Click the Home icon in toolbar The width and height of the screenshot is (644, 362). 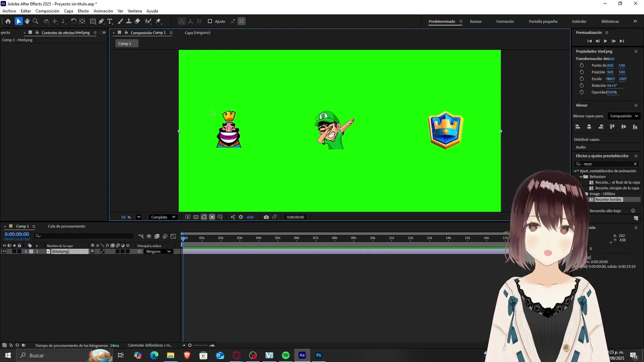pyautogui.click(x=8, y=21)
